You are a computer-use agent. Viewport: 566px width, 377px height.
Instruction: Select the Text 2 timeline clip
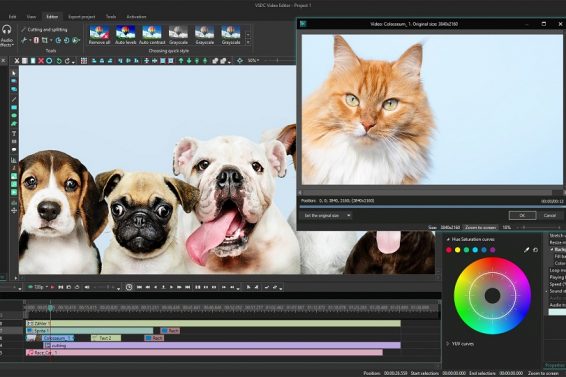click(106, 338)
